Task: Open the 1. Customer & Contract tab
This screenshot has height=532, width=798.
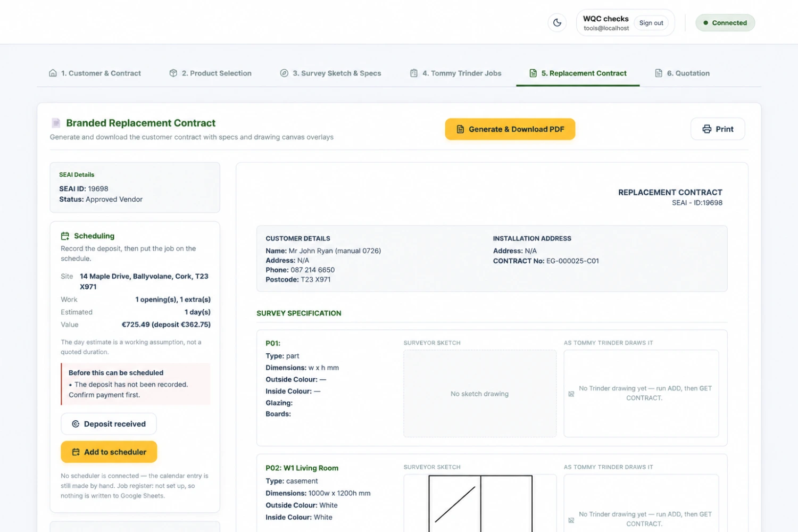Action: point(95,73)
